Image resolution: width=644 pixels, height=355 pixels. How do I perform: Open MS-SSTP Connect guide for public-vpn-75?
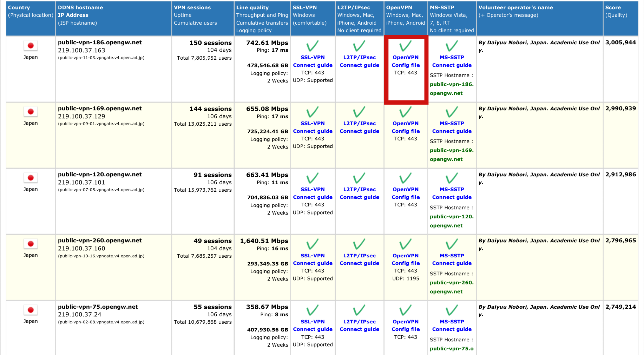tap(452, 326)
